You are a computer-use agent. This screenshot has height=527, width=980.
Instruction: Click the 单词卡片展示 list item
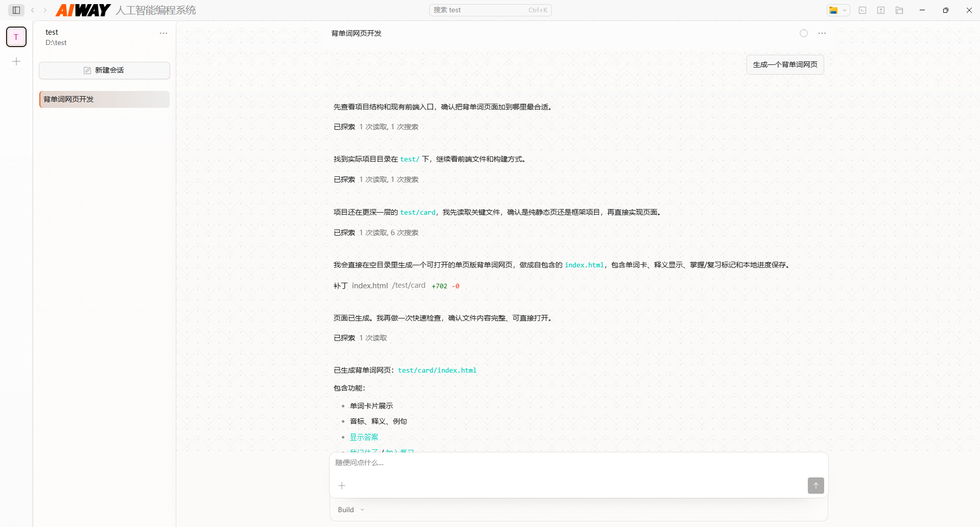point(371,406)
